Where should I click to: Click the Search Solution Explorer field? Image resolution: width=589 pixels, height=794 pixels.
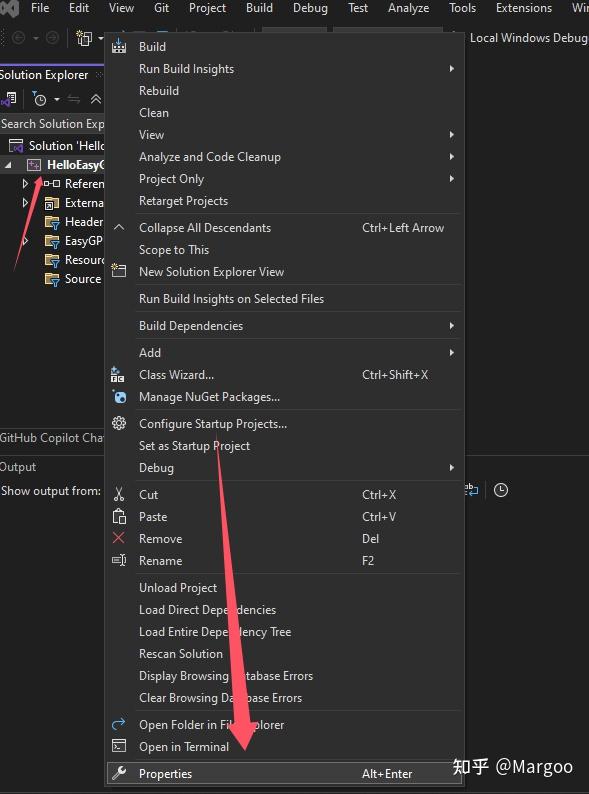point(52,124)
